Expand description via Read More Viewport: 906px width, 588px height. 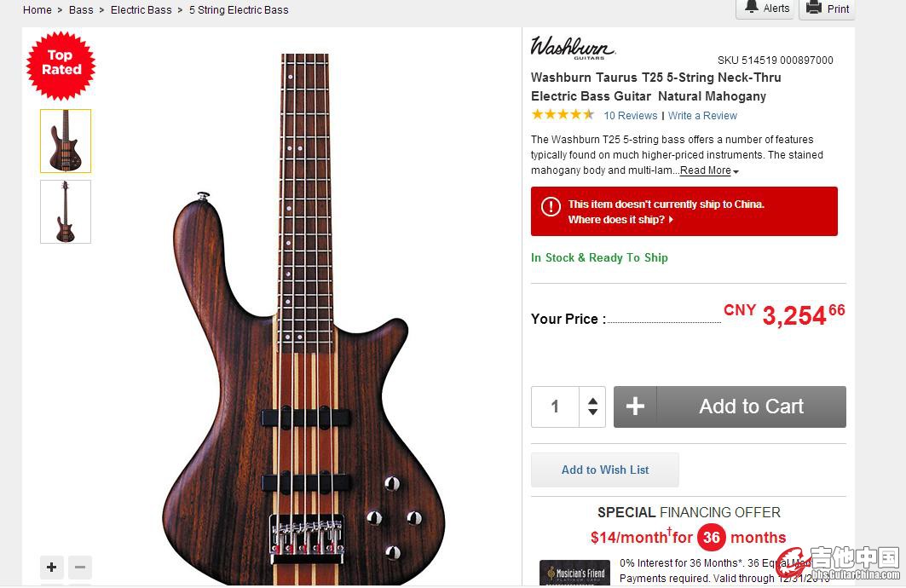709,170
